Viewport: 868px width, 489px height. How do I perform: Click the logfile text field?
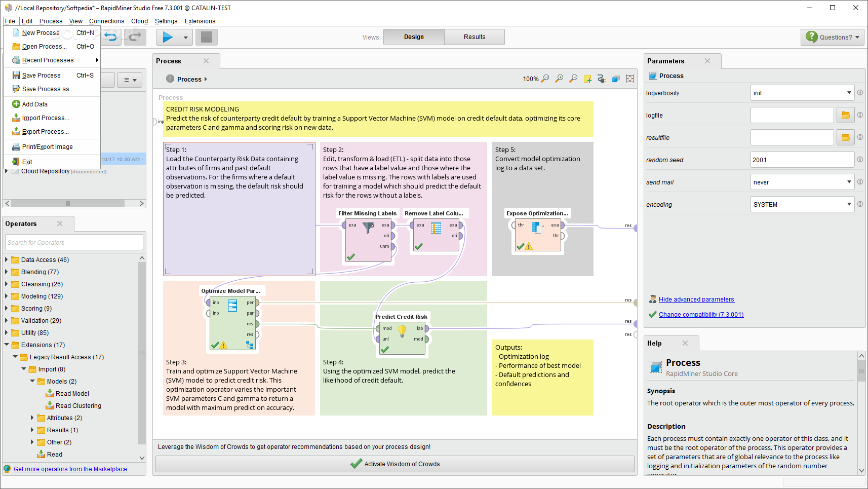tap(792, 115)
